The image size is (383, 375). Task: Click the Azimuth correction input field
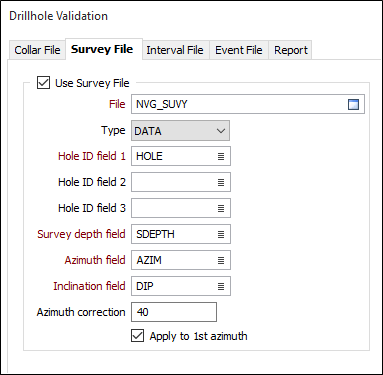coord(174,312)
